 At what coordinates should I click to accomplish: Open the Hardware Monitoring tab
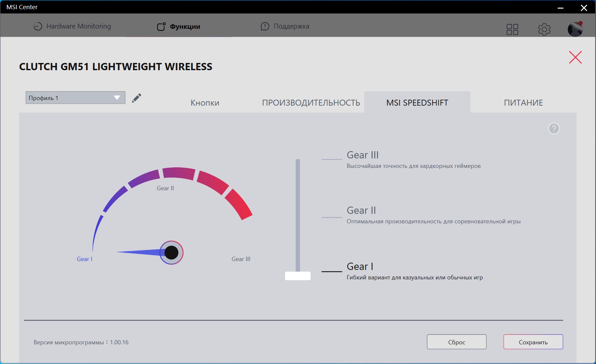coord(72,26)
